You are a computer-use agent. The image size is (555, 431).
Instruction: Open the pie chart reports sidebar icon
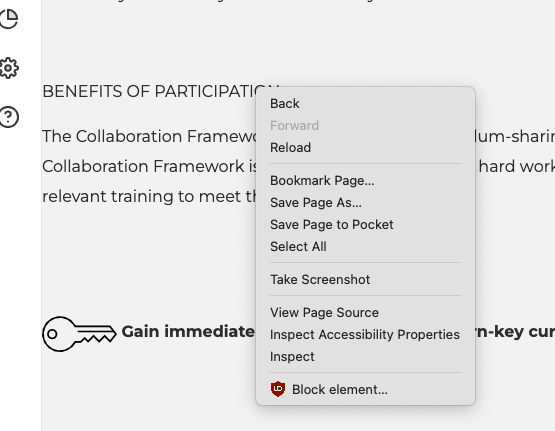tap(9, 18)
